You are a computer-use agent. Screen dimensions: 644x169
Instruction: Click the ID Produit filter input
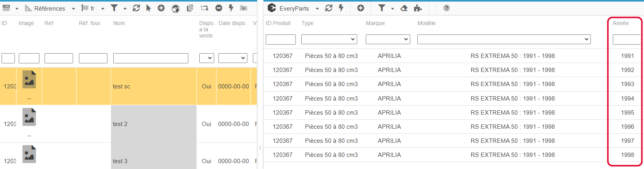[x=281, y=40]
